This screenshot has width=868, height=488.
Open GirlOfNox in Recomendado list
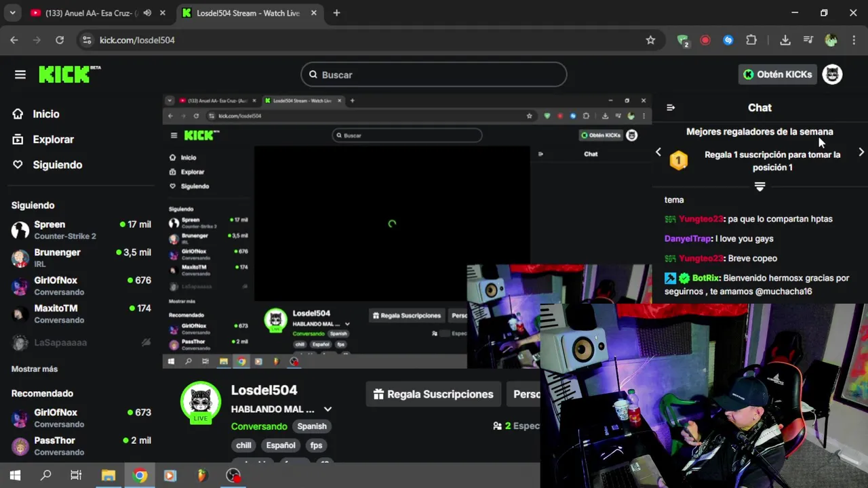[x=81, y=418]
